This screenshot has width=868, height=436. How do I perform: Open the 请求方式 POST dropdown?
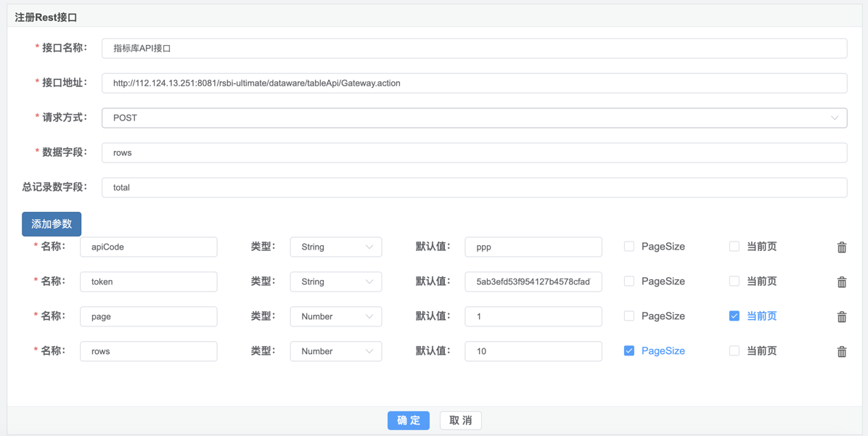coord(474,118)
